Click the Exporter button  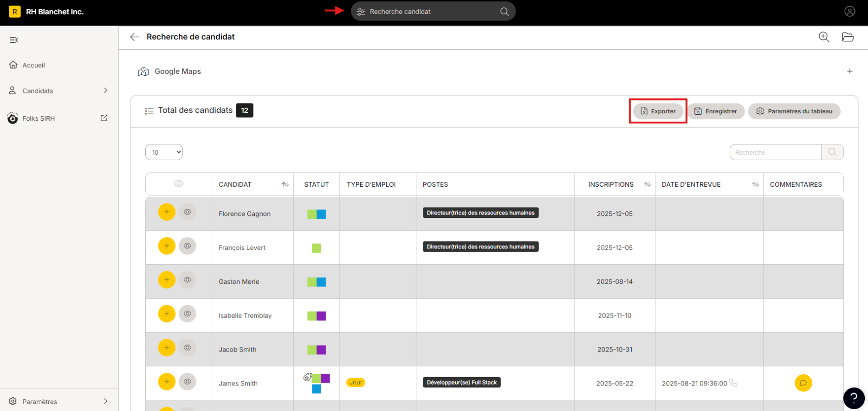(x=658, y=111)
